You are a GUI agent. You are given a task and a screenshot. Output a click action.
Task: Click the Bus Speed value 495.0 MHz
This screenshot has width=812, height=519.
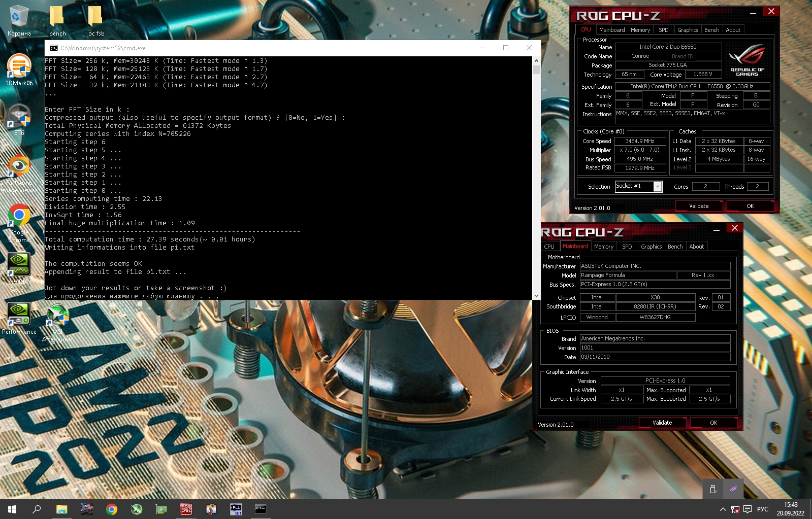click(x=640, y=159)
